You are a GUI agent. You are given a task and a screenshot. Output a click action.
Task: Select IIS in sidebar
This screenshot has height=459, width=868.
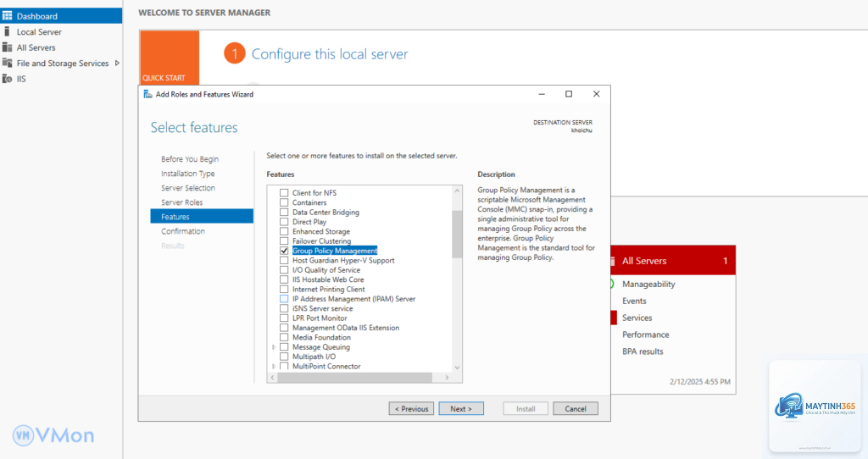(21, 79)
